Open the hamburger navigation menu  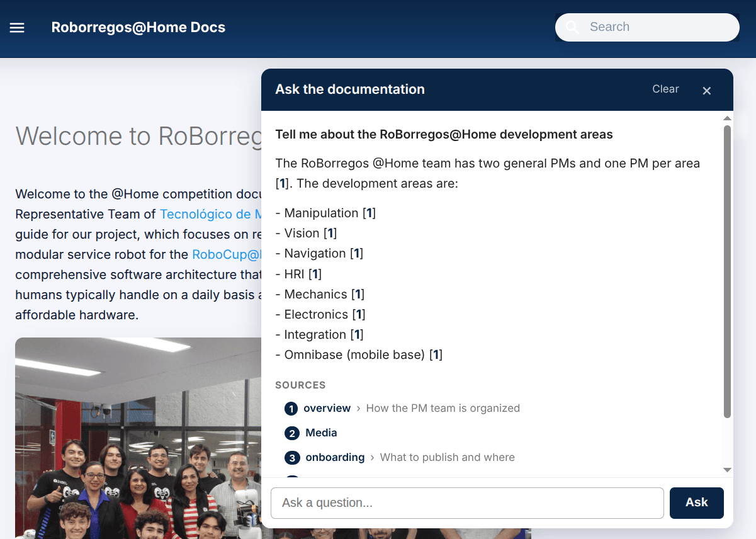[x=17, y=28]
